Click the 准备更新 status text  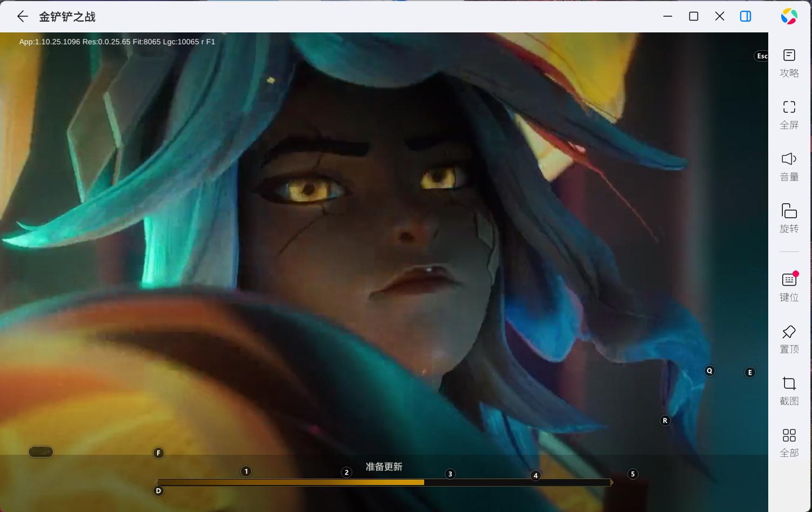[x=384, y=467]
